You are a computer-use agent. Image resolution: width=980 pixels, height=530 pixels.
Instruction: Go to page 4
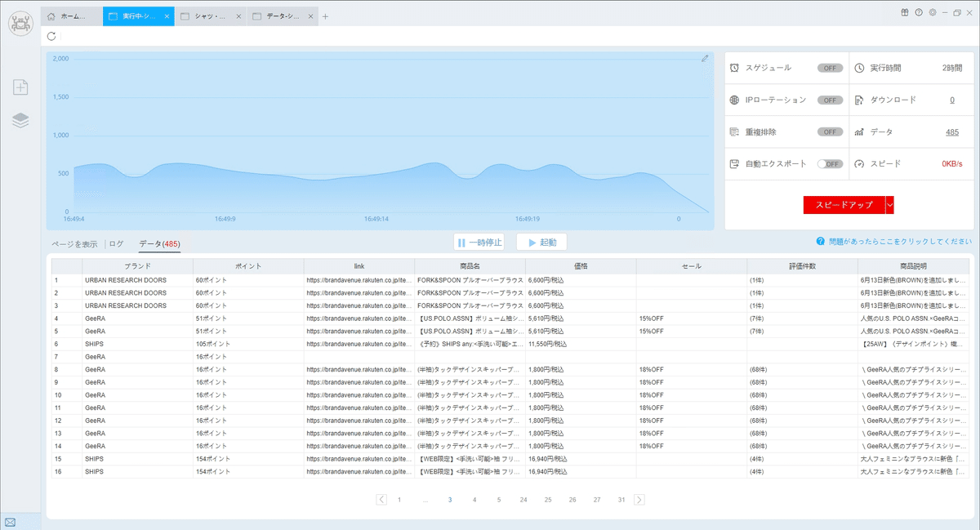tap(474, 499)
